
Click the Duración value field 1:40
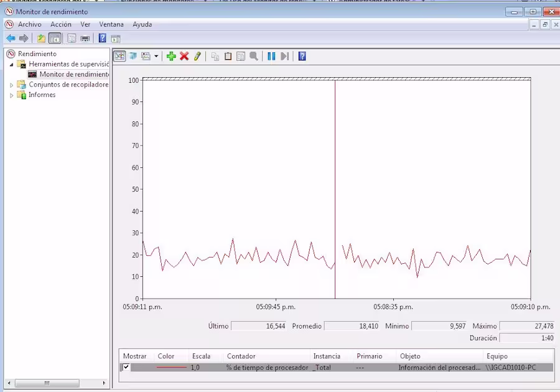pos(527,338)
